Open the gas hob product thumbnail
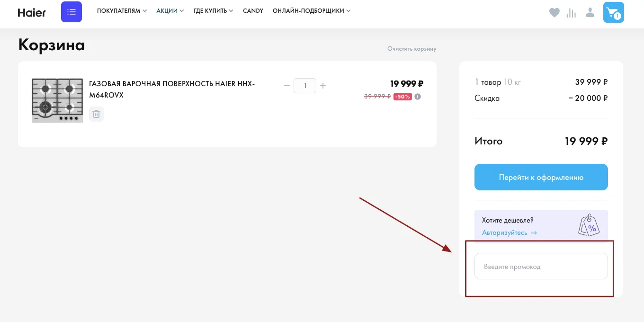Screen dimensions: 644x322 tap(57, 100)
